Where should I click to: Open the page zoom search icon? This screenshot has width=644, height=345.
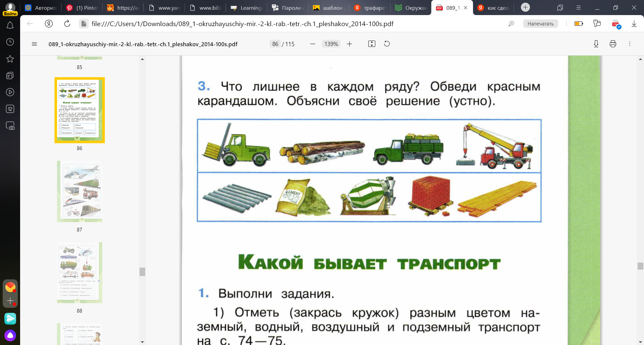coord(511,24)
